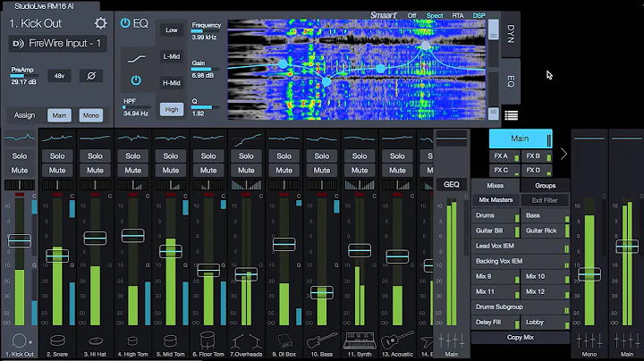Viewport: 644px width, 361px height.
Task: Select the High EQ band
Action: coord(172,110)
